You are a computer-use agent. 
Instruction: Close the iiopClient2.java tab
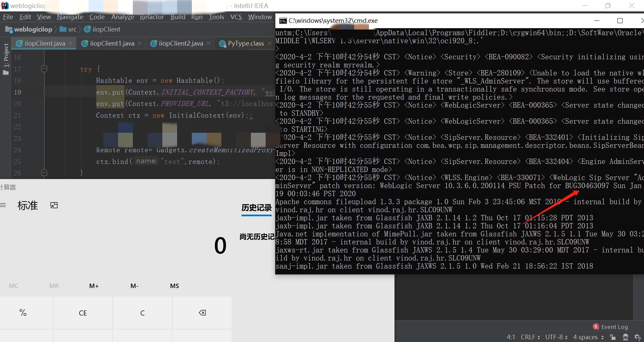(x=208, y=43)
